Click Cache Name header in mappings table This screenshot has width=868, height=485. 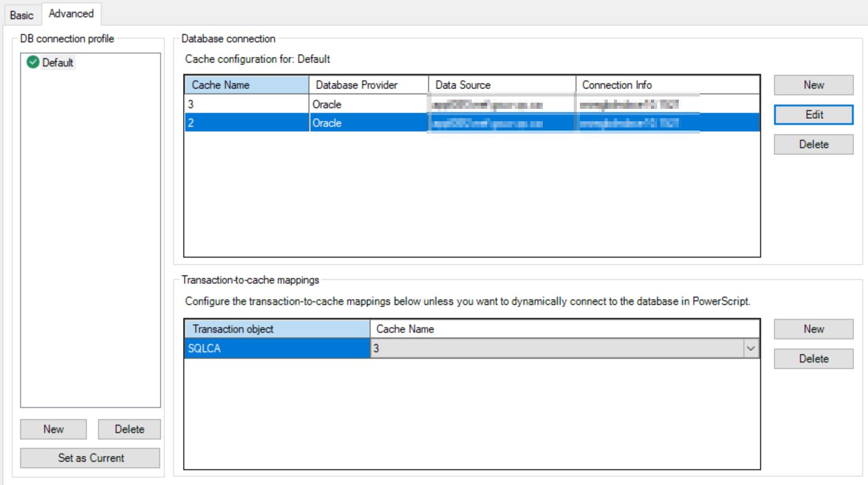(564, 330)
